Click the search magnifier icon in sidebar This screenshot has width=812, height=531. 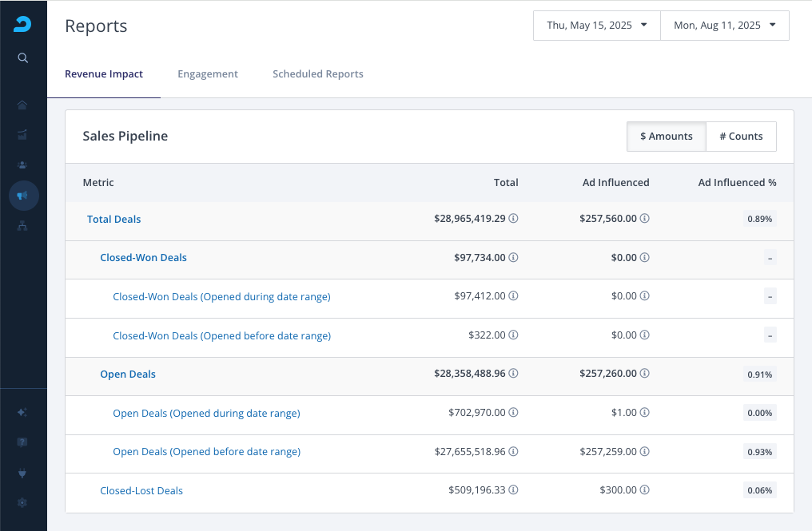pos(23,57)
